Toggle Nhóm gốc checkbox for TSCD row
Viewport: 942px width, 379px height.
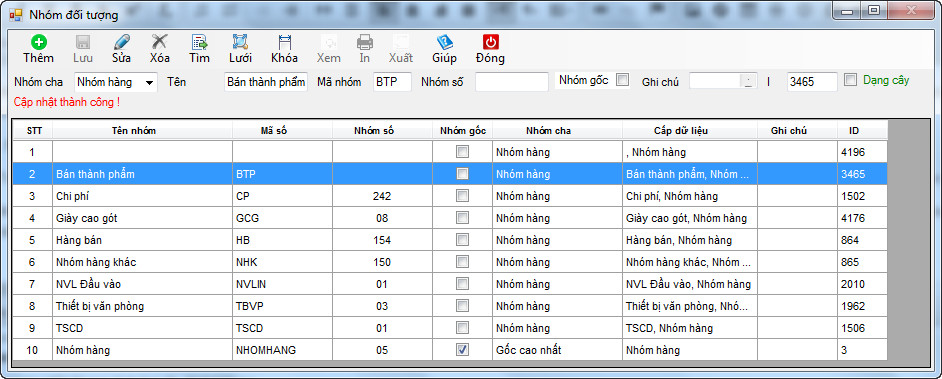pos(462,328)
